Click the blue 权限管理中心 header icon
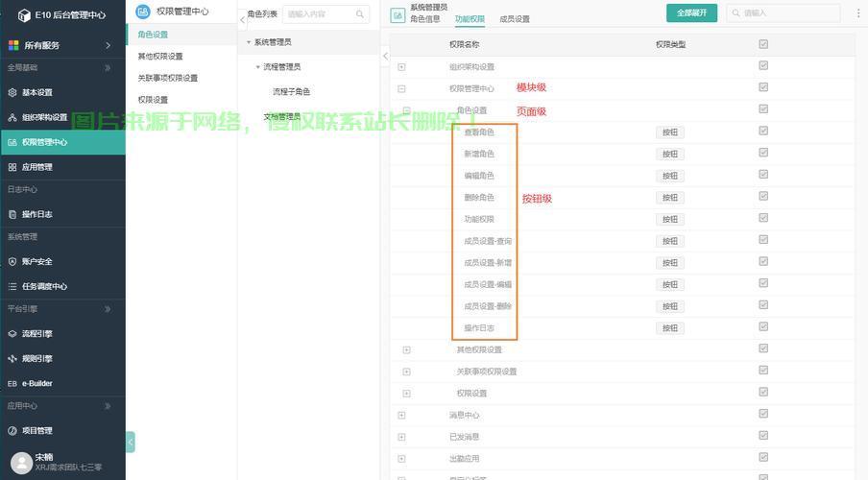 pos(143,12)
